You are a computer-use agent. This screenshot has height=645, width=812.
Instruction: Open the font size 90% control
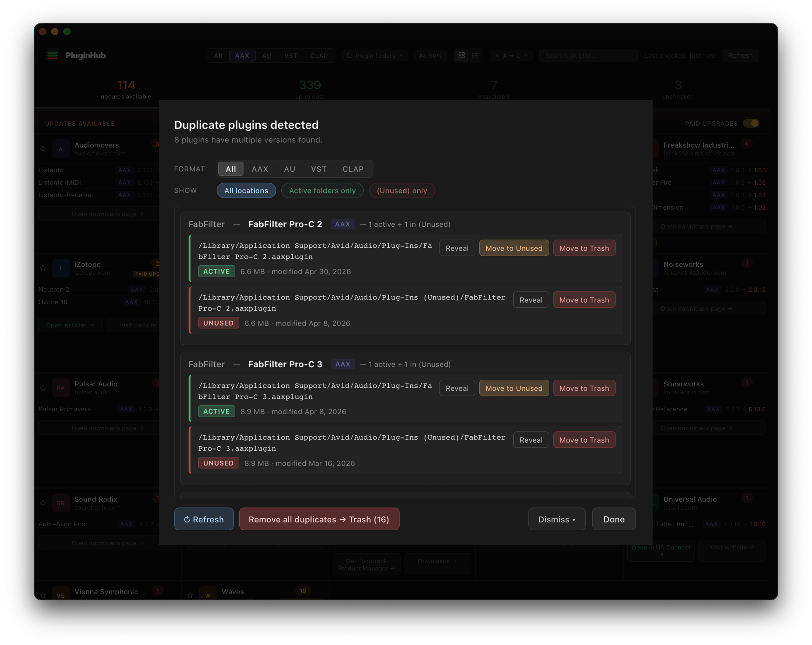coord(430,55)
